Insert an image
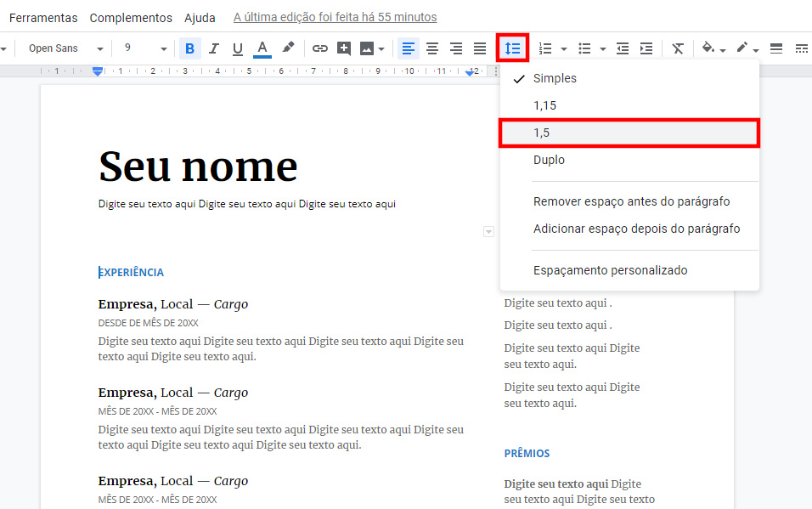The image size is (812, 509). (x=364, y=48)
